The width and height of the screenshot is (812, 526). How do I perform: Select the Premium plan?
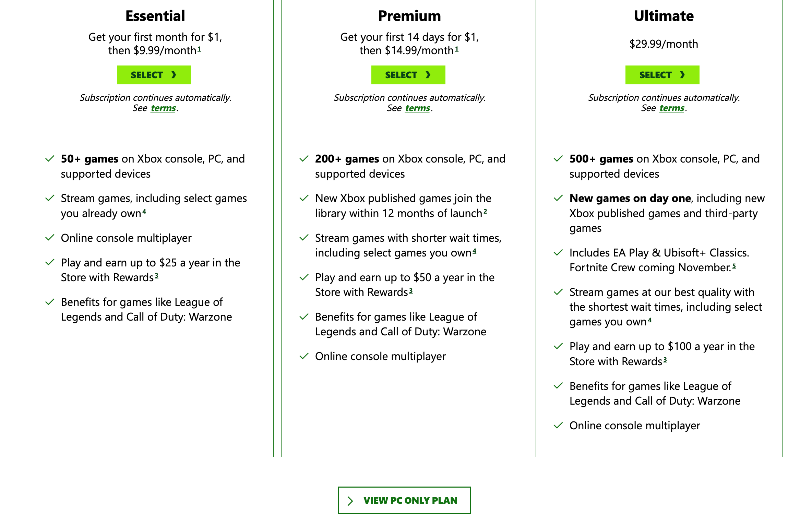(x=408, y=75)
